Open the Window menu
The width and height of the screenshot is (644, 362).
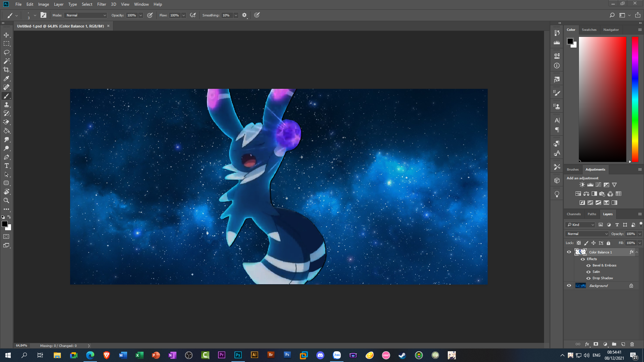tap(141, 4)
